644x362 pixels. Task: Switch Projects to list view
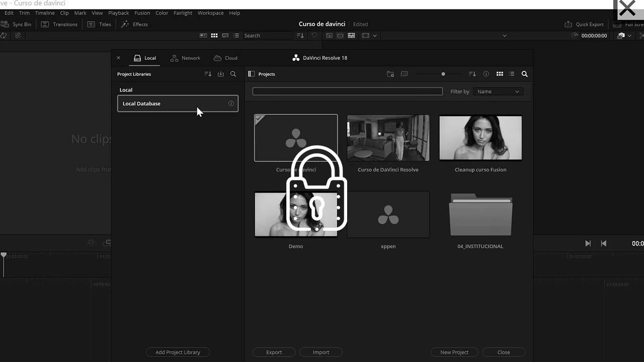pos(512,74)
